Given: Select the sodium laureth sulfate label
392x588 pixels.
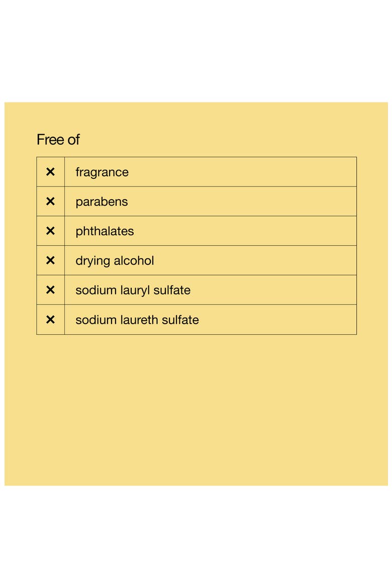Looking at the screenshot, I should point(137,320).
